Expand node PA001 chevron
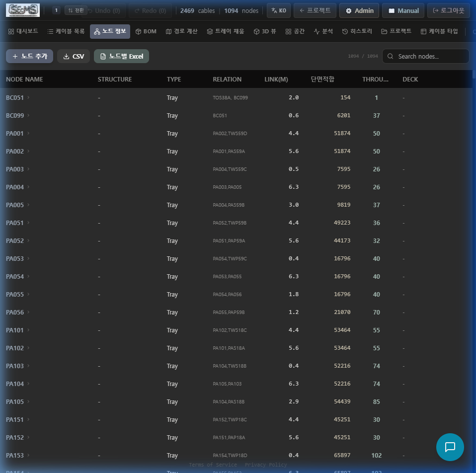This screenshot has height=473, width=476. 28,133
